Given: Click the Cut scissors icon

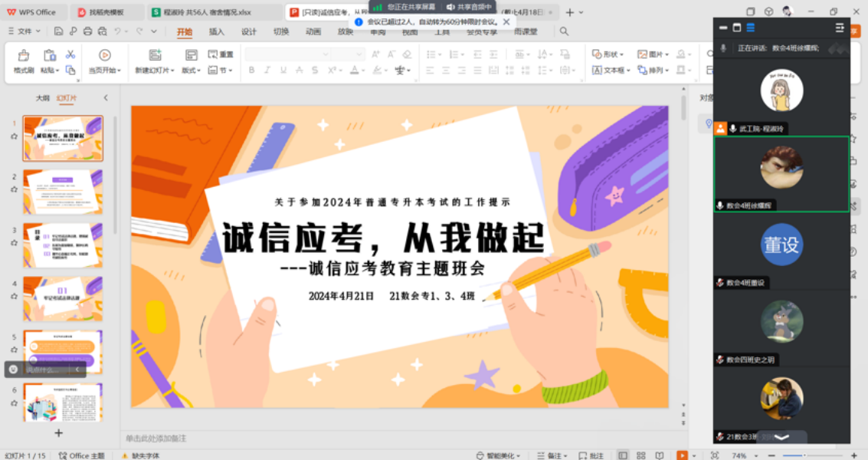Looking at the screenshot, I should click(70, 54).
